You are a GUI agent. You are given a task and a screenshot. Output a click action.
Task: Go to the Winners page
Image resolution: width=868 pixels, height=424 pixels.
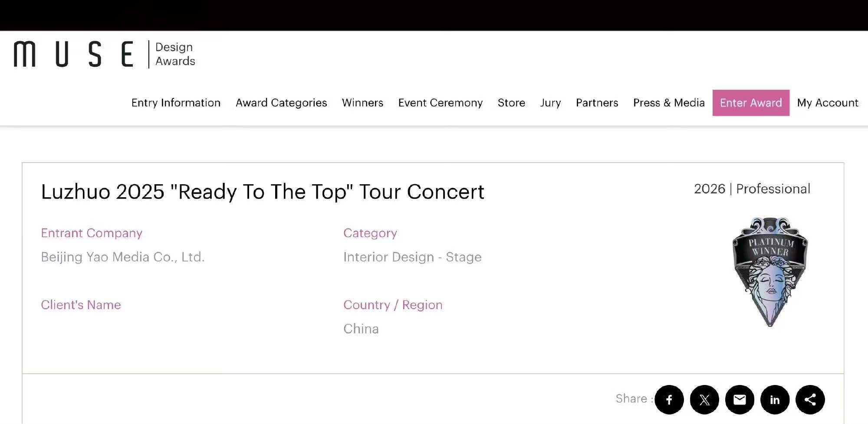coord(362,103)
